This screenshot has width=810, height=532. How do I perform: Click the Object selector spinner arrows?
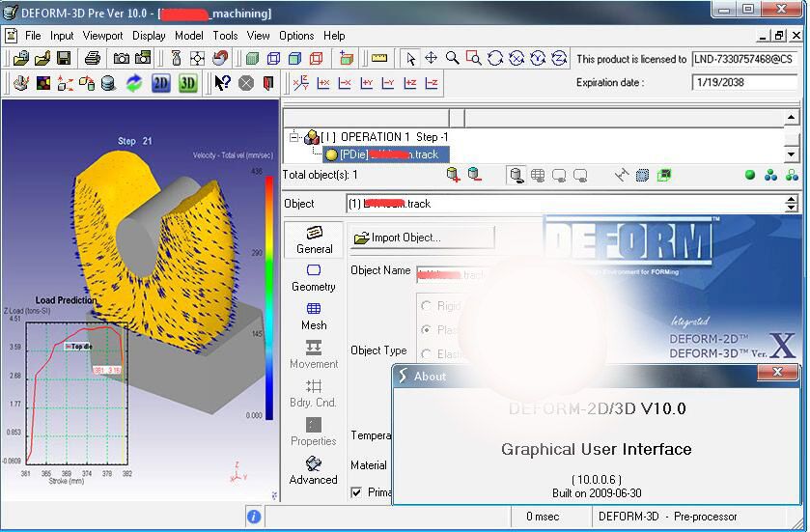click(792, 204)
